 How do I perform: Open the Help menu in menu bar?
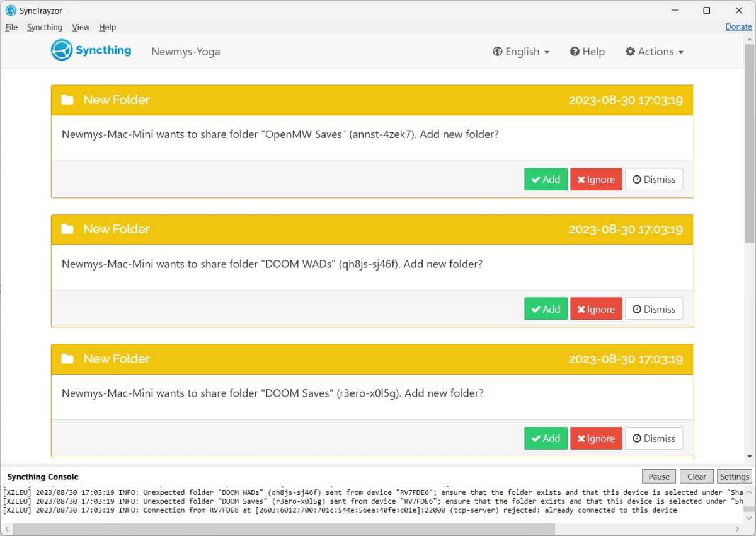108,27
